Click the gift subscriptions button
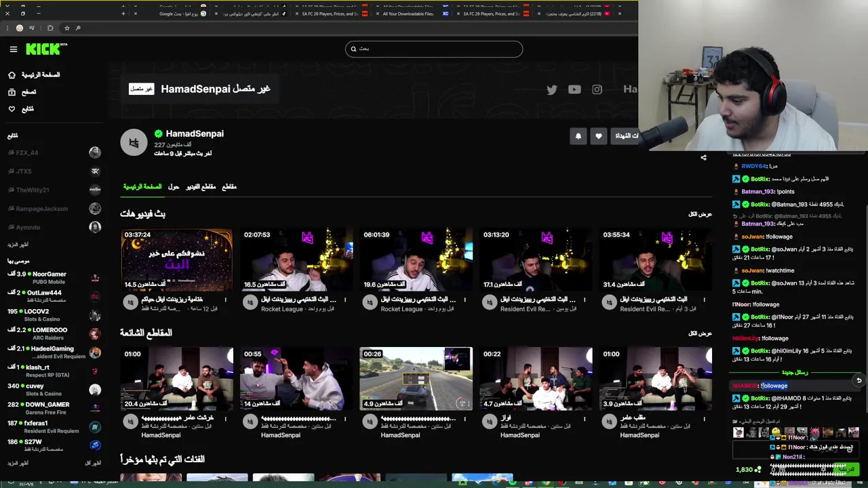Viewport: 868px width, 488px height. coord(625,136)
